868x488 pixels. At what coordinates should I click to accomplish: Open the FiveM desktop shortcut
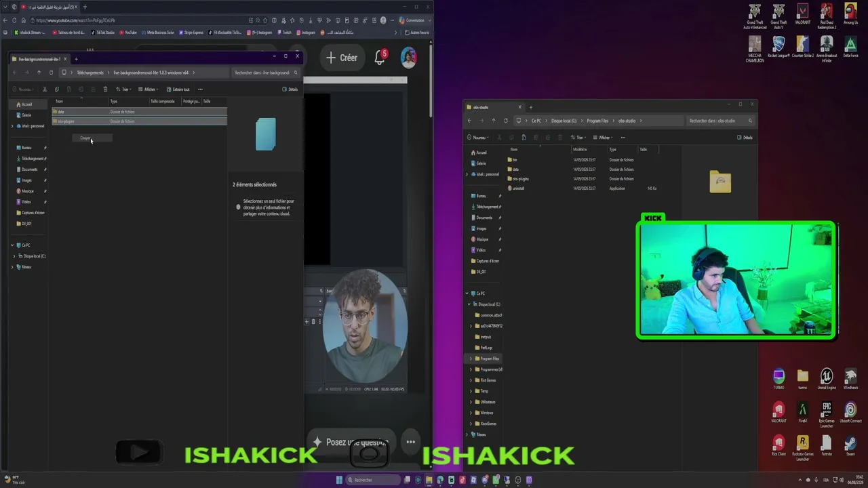[x=802, y=413]
